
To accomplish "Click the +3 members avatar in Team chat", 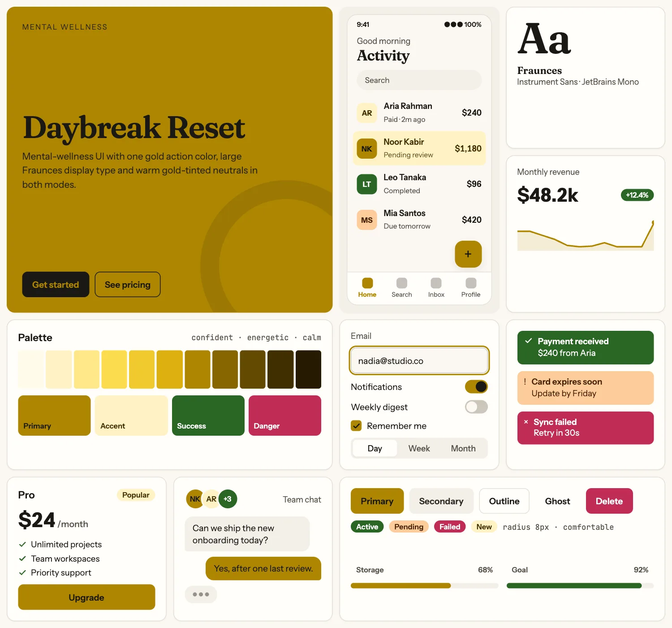I will coord(228,499).
